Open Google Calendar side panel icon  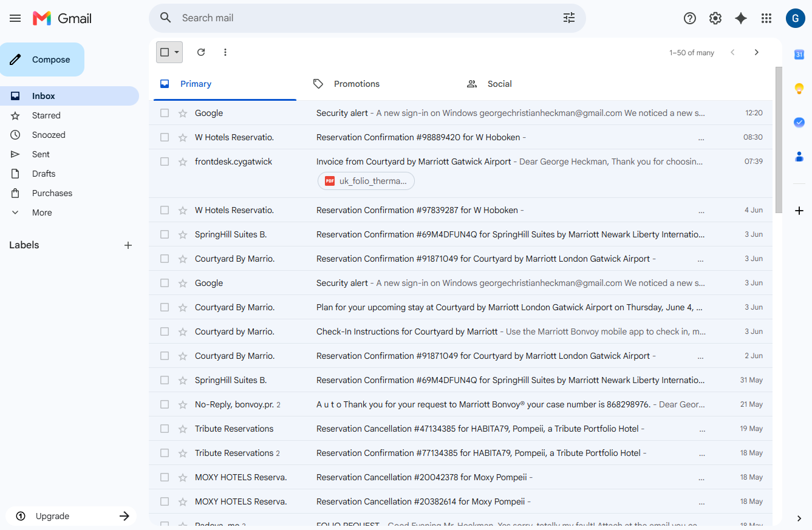(x=799, y=55)
